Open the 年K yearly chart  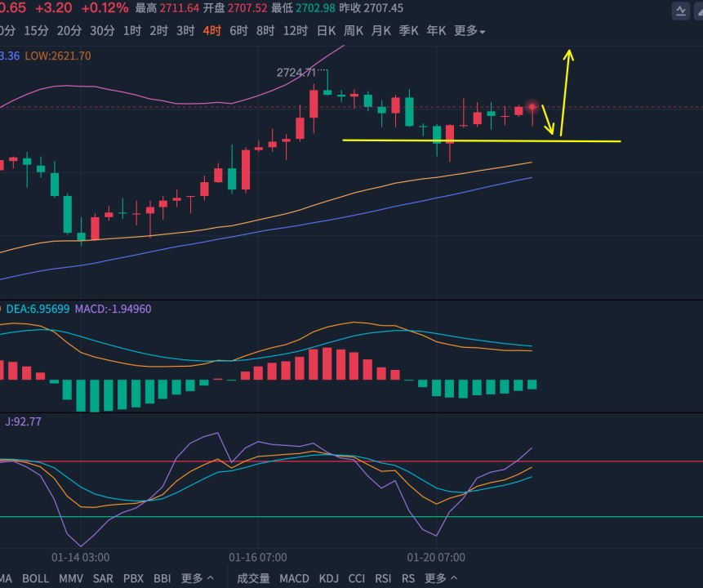tap(436, 31)
